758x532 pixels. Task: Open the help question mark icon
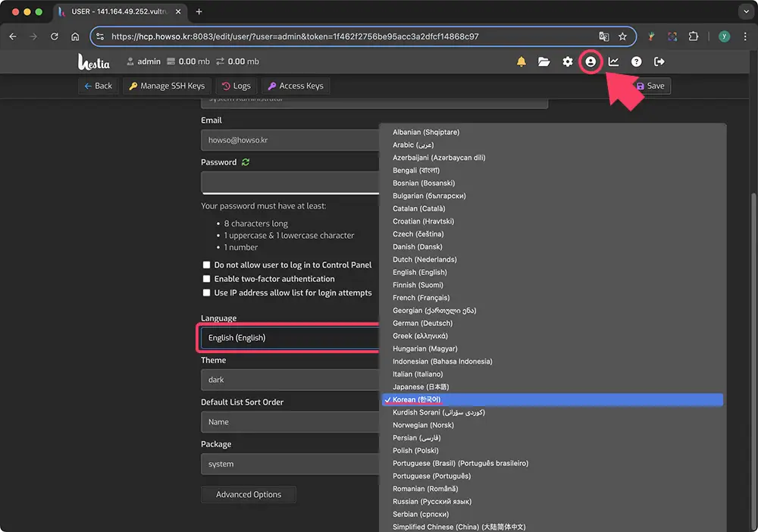(636, 61)
